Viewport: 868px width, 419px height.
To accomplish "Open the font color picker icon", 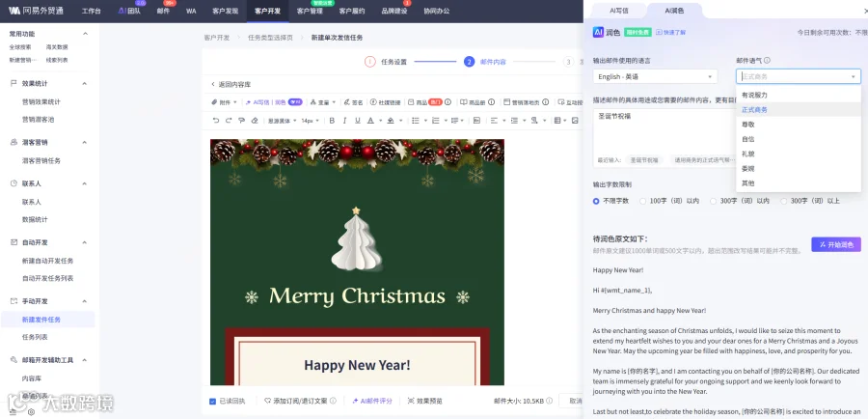I will (x=371, y=121).
